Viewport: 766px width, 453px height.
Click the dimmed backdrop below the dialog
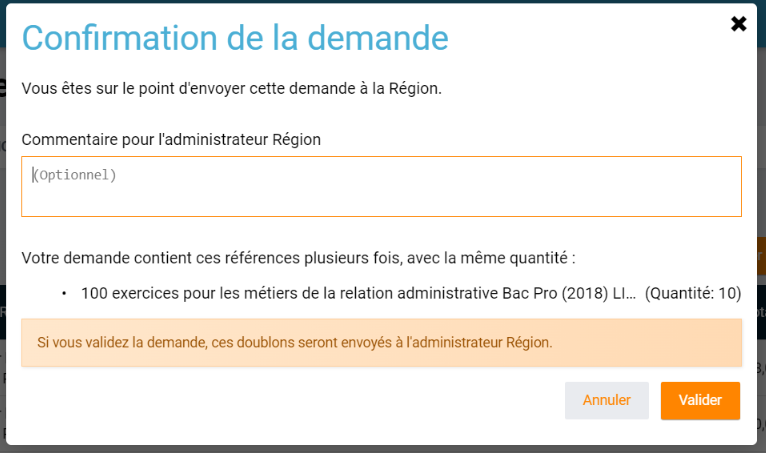pos(380,448)
